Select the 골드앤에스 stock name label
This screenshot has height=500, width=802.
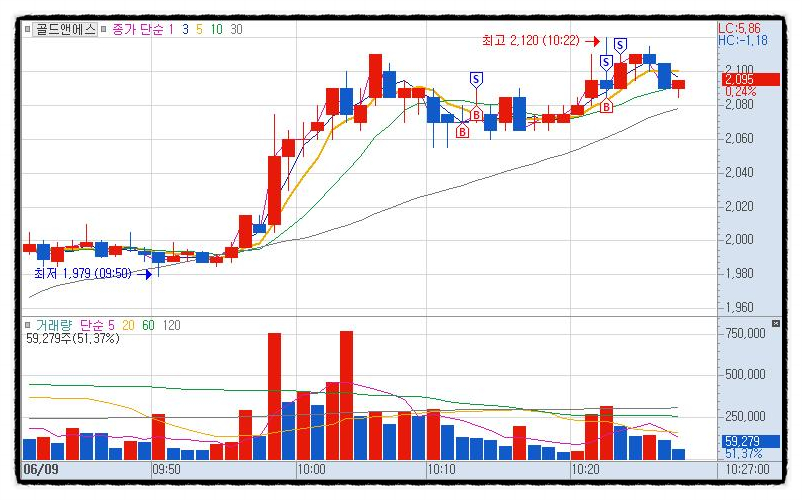pos(65,29)
